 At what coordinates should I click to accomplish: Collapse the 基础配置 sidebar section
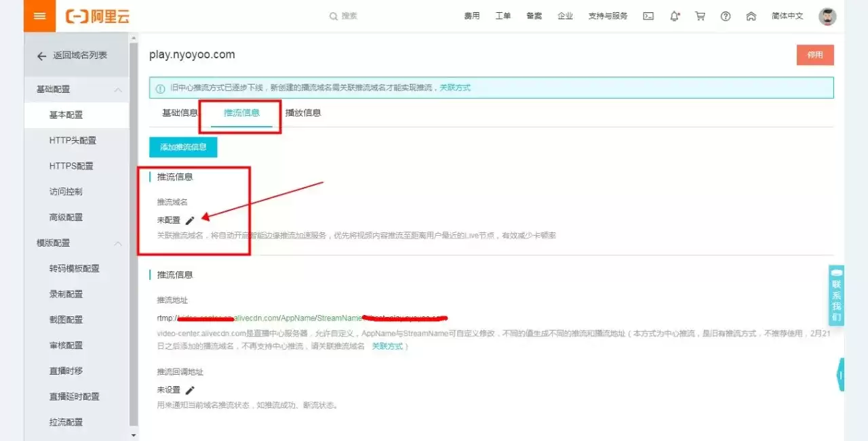118,89
